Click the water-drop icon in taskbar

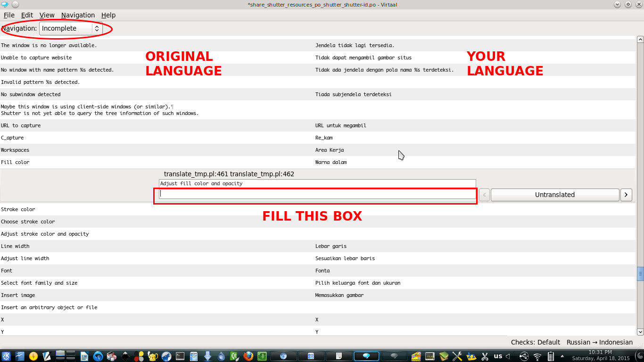click(221, 356)
